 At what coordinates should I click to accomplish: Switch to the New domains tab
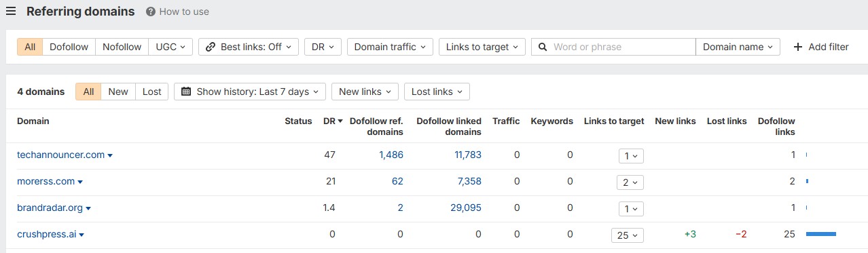[118, 92]
